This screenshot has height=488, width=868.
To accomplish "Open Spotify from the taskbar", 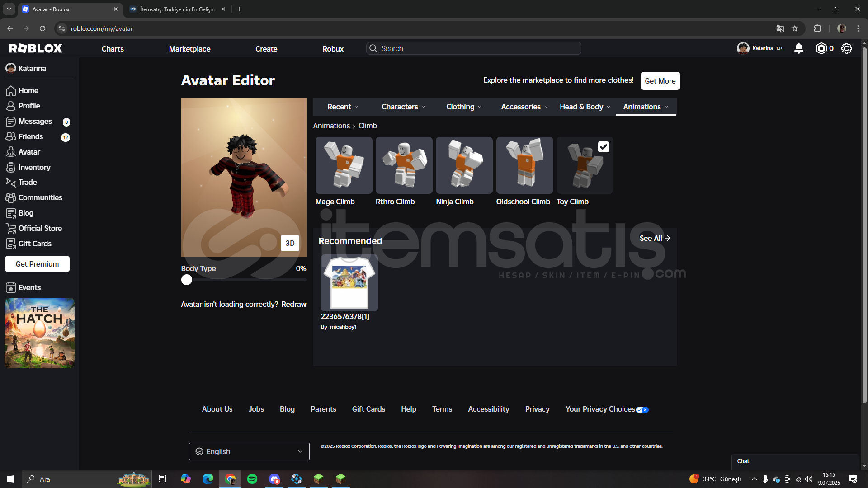I will [x=252, y=479].
